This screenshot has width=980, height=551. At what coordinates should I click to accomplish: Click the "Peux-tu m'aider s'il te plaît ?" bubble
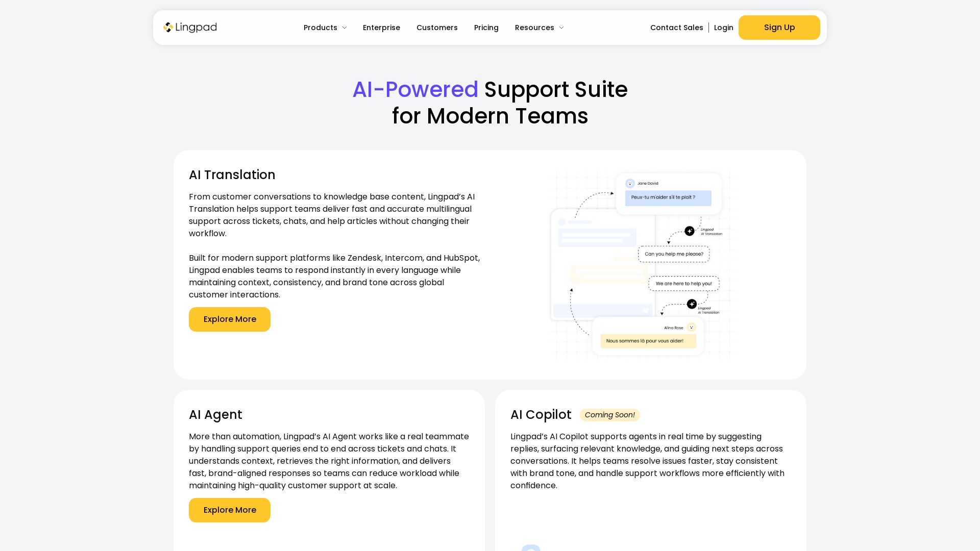[668, 198]
